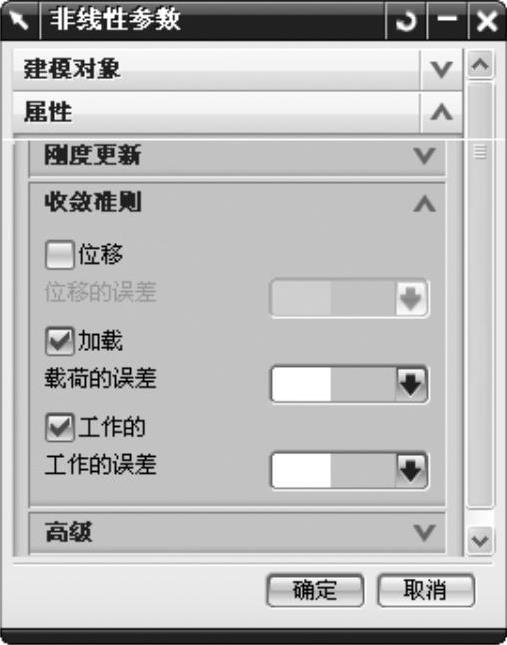Open 工作的误差 options arrow
This screenshot has height=645, width=507.
point(411,471)
